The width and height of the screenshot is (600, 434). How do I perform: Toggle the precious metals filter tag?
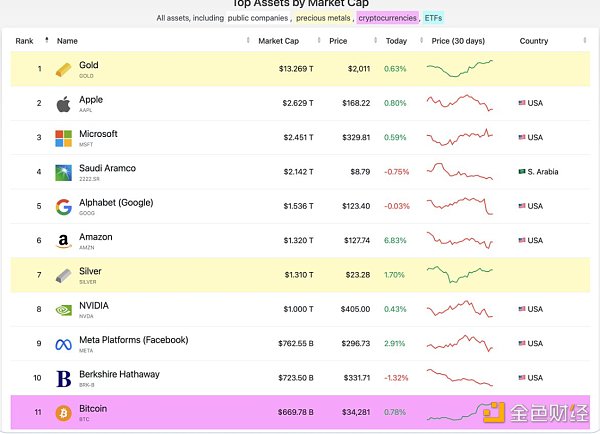[322, 18]
